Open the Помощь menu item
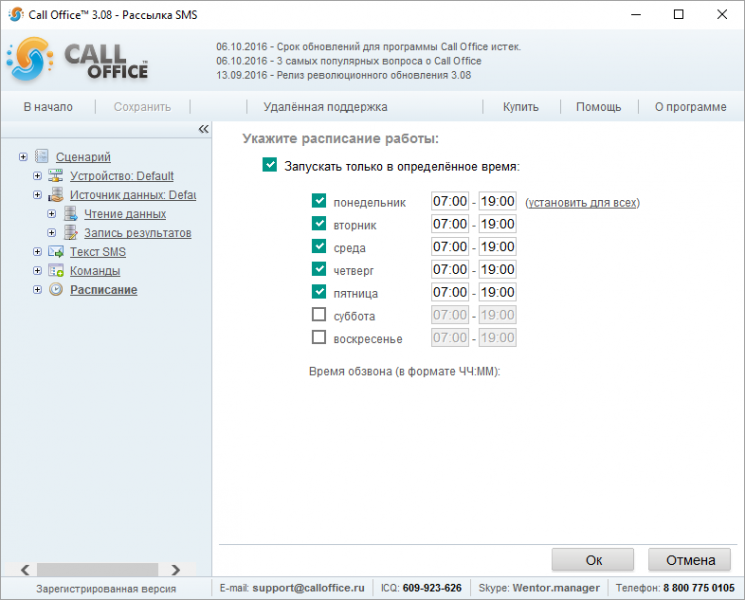The width and height of the screenshot is (745, 600). [x=598, y=107]
